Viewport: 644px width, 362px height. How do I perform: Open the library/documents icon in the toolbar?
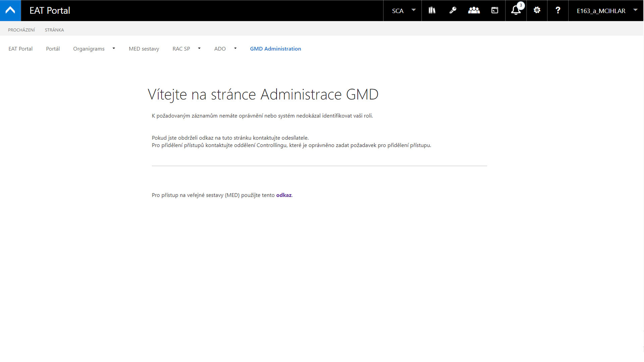coord(432,10)
